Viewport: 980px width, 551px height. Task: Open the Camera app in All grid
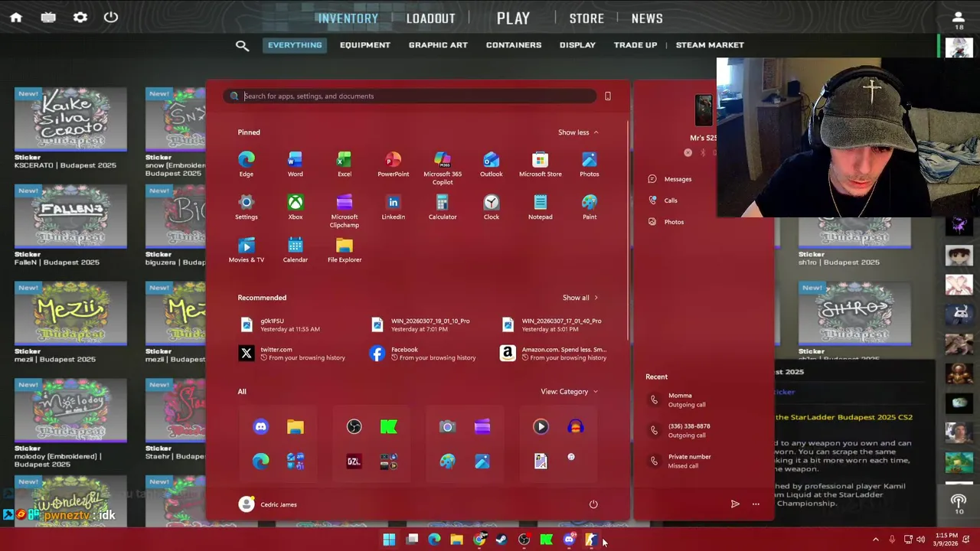[x=447, y=426]
